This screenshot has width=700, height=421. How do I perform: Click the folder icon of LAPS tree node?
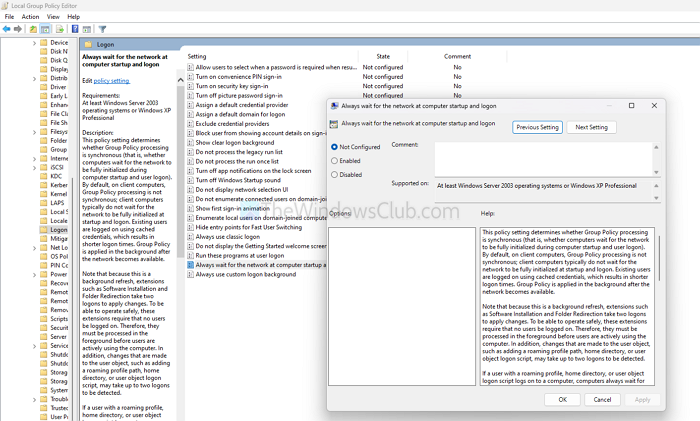click(x=43, y=203)
